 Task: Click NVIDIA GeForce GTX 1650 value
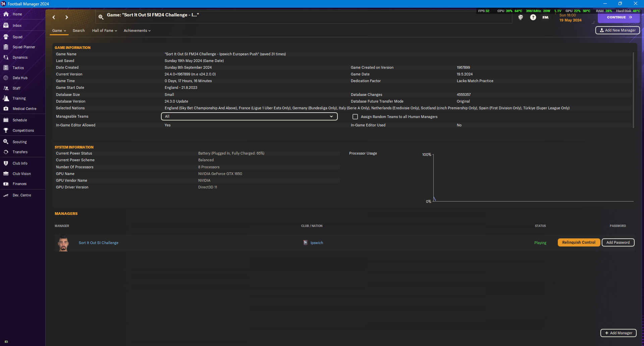(x=220, y=174)
